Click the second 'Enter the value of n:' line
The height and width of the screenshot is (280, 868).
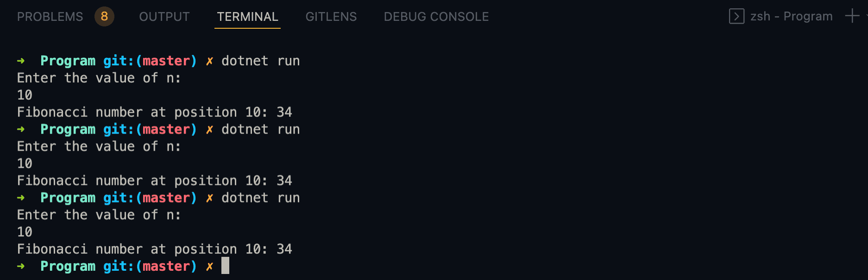[99, 146]
